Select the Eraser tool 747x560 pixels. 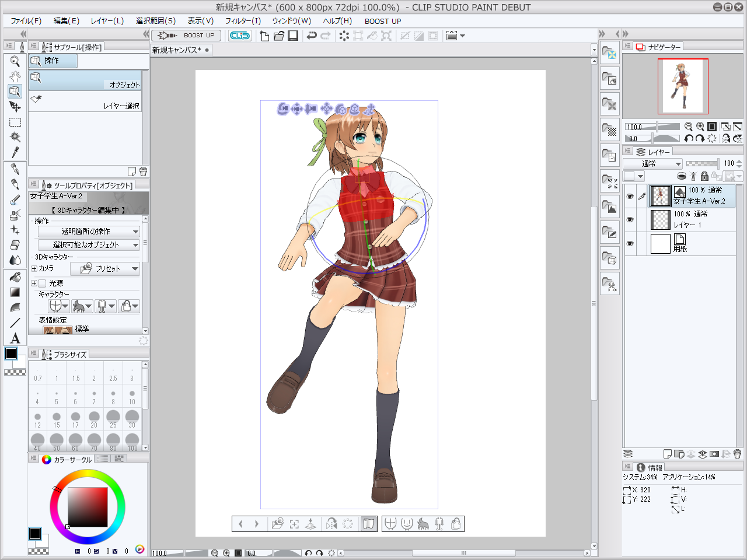(15, 245)
